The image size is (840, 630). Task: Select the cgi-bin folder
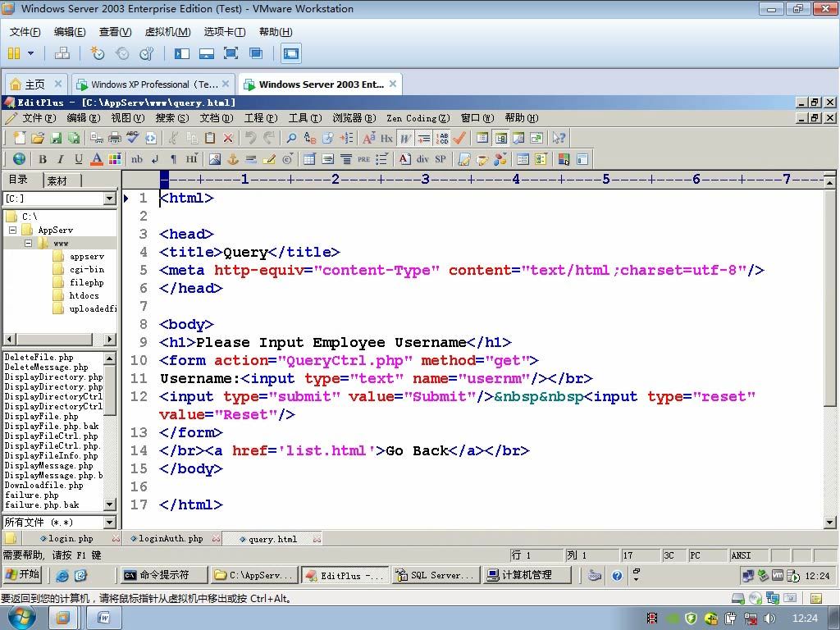pos(87,269)
